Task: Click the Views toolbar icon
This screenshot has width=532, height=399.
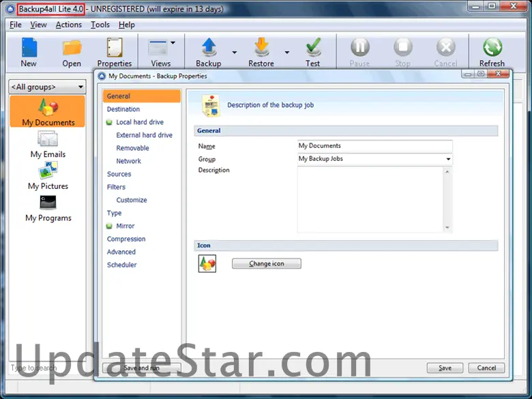Action: (x=158, y=48)
